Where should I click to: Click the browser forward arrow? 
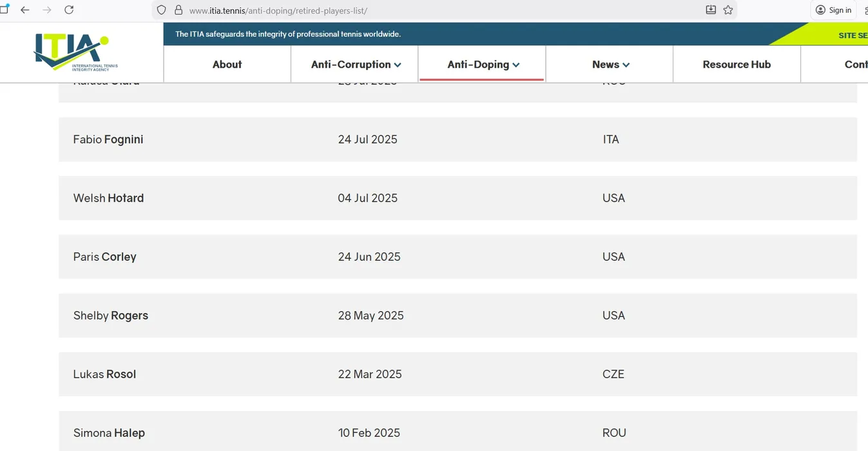[47, 10]
